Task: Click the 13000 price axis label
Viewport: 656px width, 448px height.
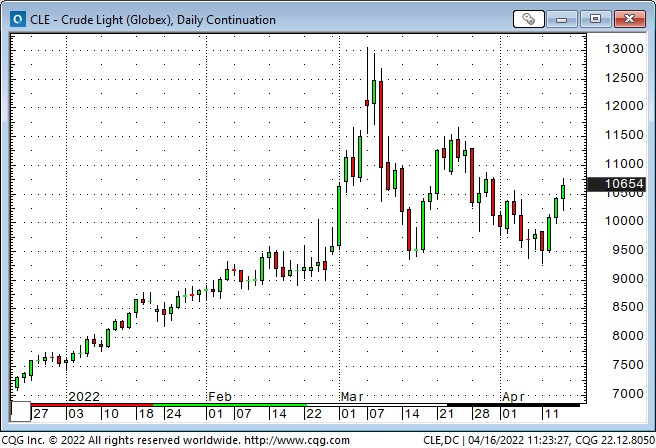Action: tap(624, 49)
